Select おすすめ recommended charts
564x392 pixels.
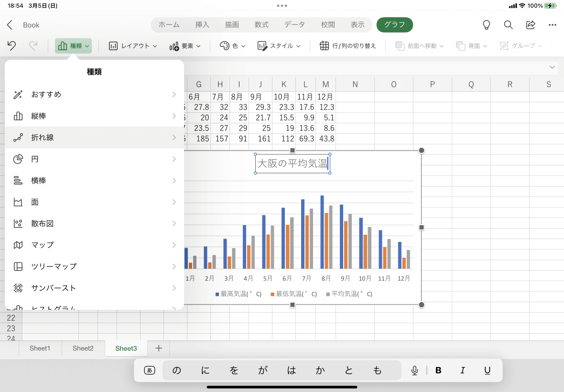94,95
